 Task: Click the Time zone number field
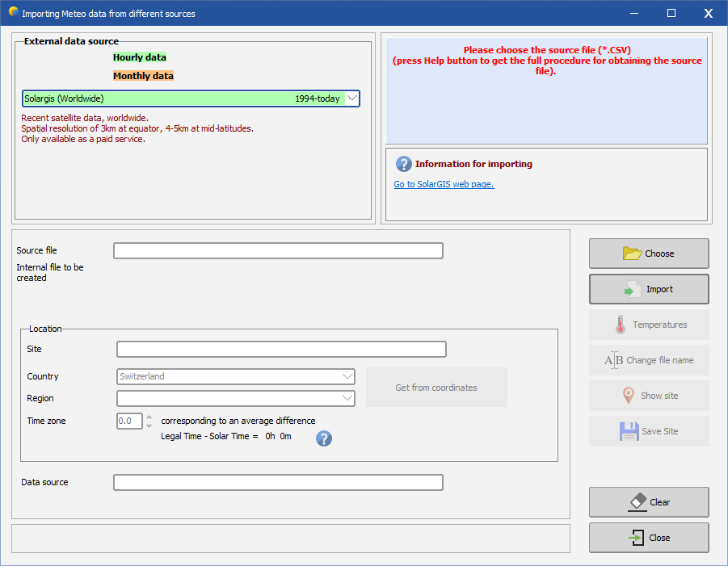point(129,421)
